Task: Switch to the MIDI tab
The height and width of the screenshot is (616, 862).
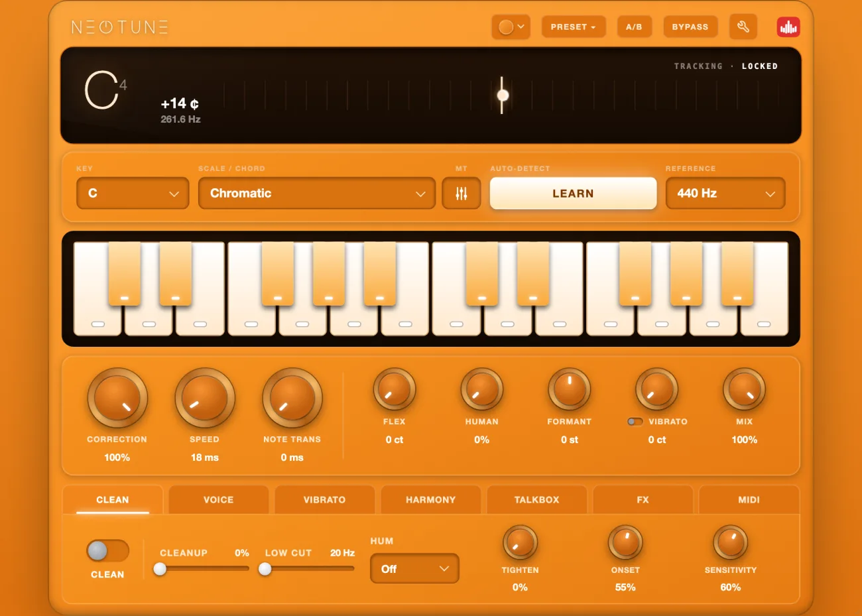Action: (x=749, y=500)
